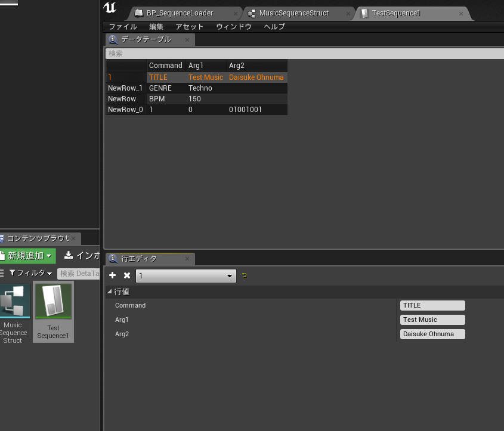504x431 pixels.
Task: Click the TITLE table cell
Action: click(x=158, y=77)
